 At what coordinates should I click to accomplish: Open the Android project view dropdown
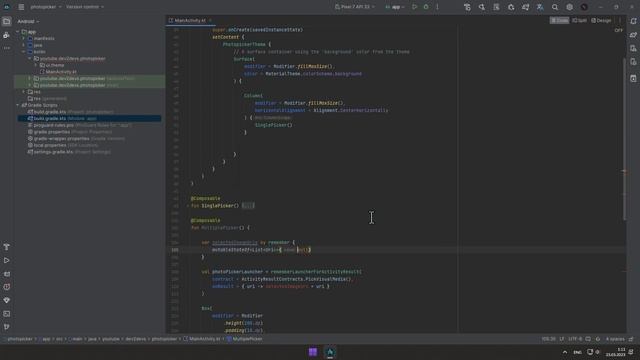click(x=28, y=21)
